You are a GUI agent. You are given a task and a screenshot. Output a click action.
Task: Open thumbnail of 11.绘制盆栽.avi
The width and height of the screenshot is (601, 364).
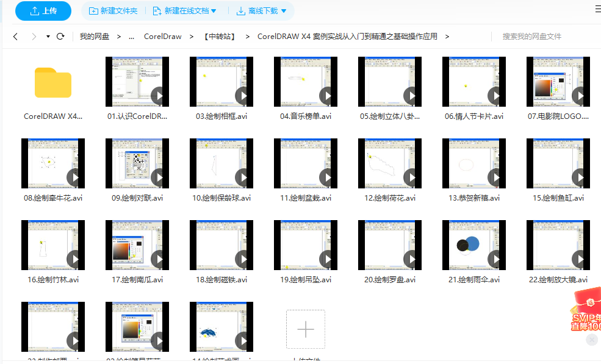(306, 163)
